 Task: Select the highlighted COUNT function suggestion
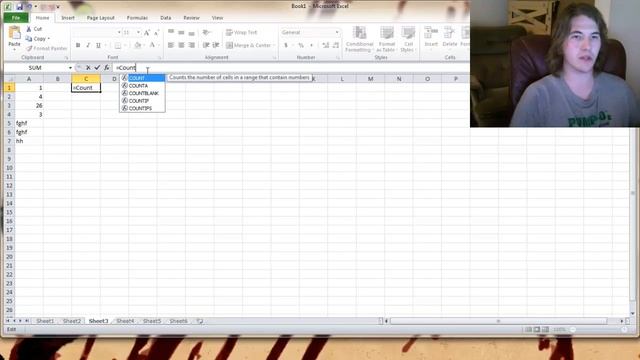coord(142,78)
